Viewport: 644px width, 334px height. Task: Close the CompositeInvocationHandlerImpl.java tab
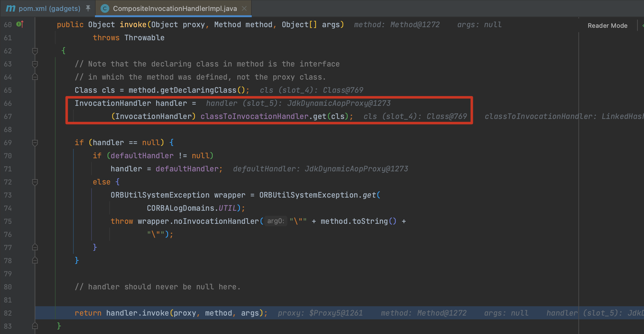pyautogui.click(x=244, y=8)
